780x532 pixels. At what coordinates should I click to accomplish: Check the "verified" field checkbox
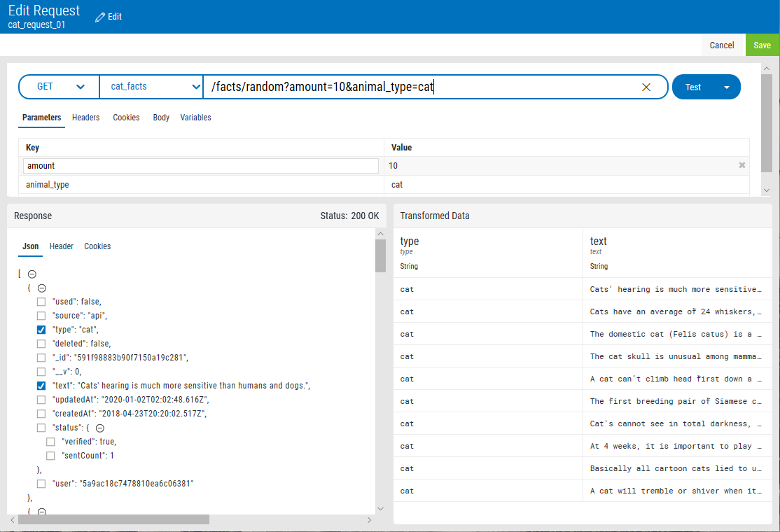click(50, 442)
